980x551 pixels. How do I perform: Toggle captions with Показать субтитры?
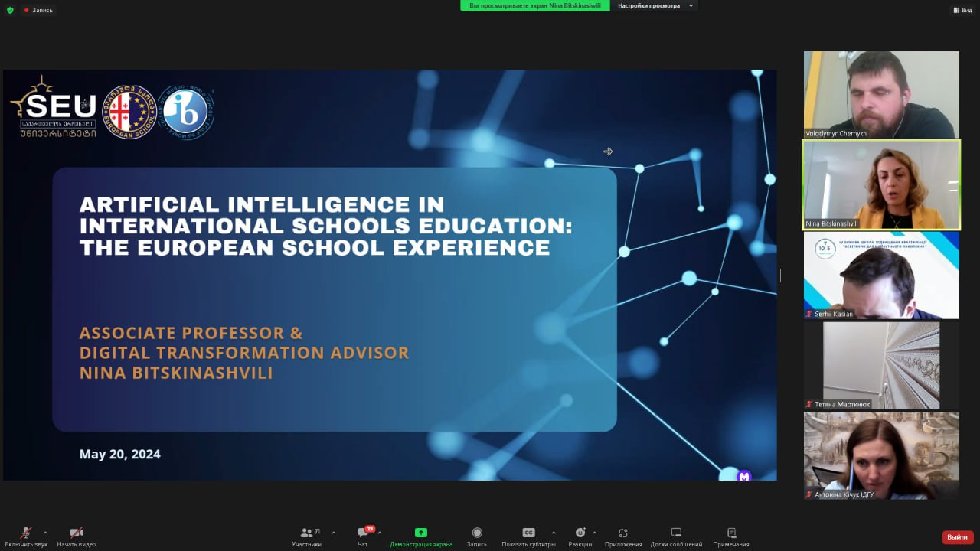pos(528,536)
